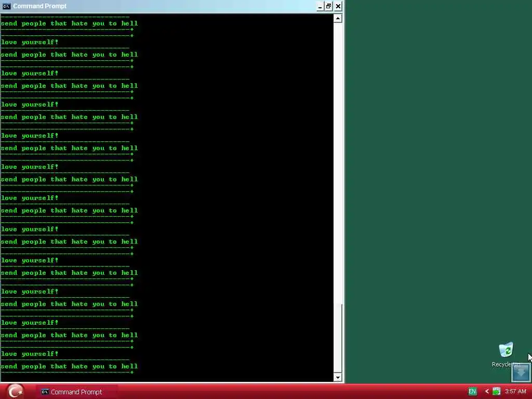The height and width of the screenshot is (399, 532).
Task: Select the Command Prompt taskbar button
Action: click(x=77, y=392)
